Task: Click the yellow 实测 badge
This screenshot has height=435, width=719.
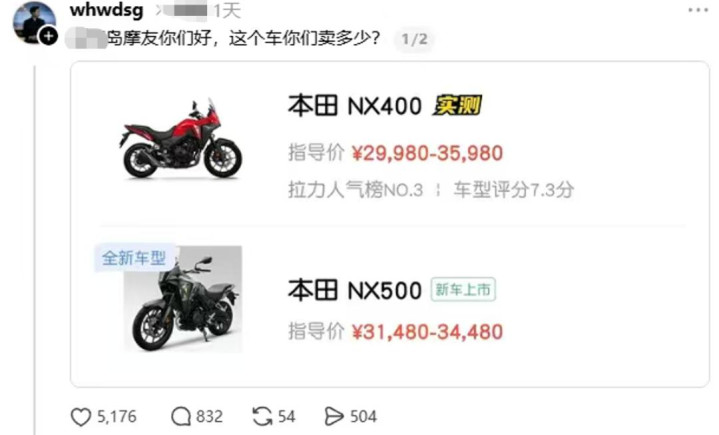Action: pos(457,105)
